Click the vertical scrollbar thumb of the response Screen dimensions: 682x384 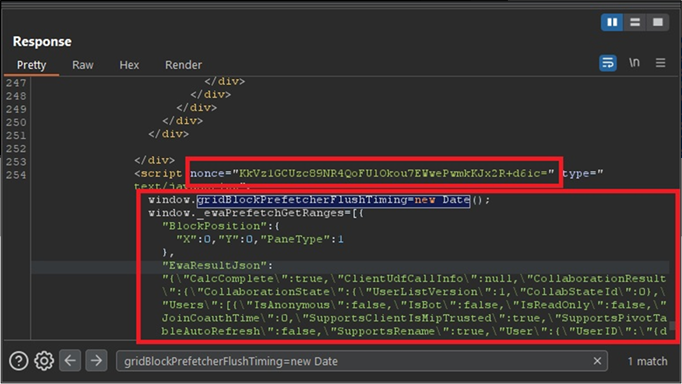coord(672,326)
